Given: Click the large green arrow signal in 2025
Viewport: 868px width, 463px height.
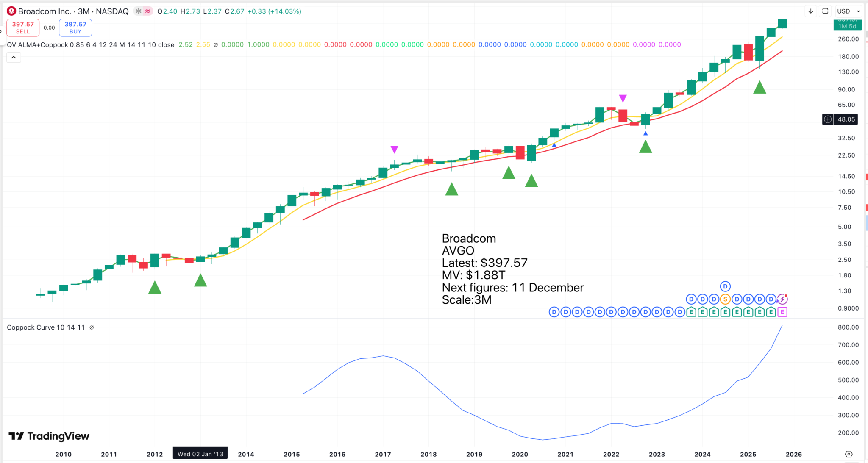Looking at the screenshot, I should point(759,88).
